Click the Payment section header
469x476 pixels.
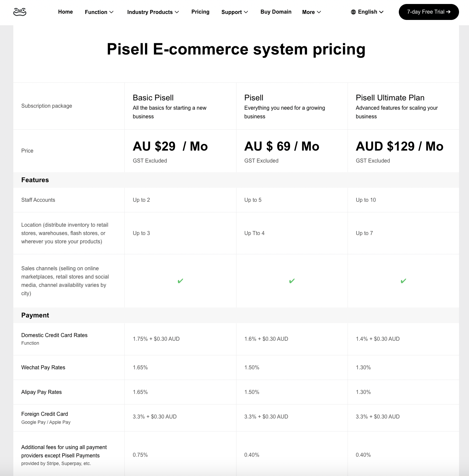point(35,315)
